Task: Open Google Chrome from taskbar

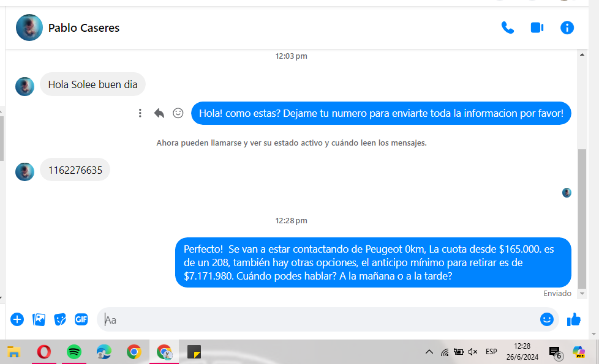Action: 134,352
